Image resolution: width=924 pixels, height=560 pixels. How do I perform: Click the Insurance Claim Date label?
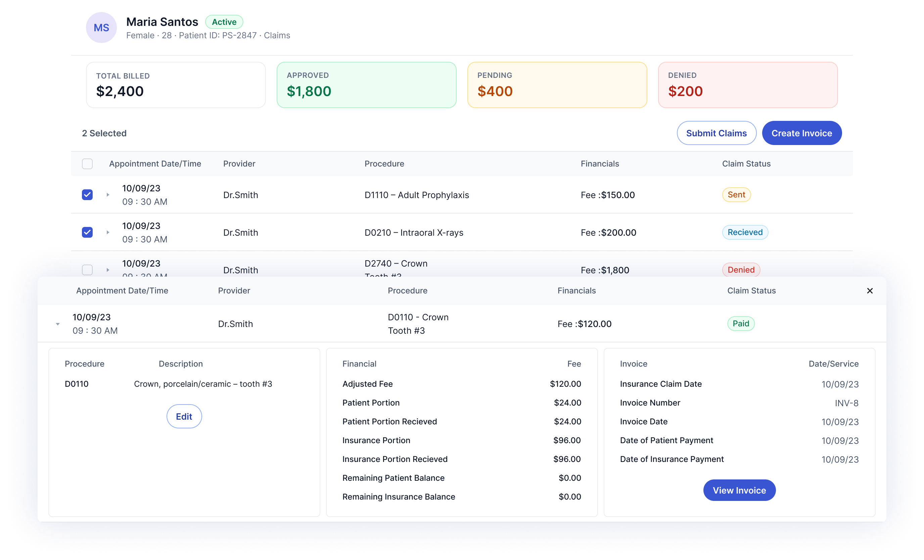[661, 384]
